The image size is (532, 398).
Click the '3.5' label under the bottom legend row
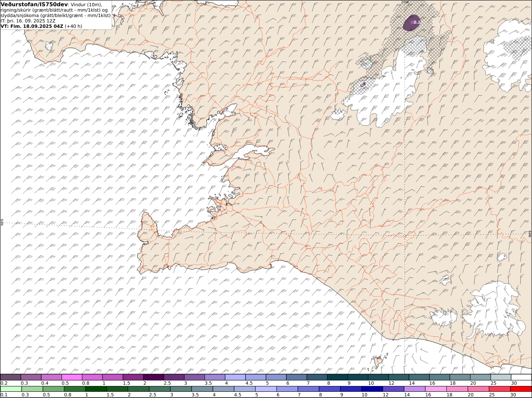click(x=195, y=395)
